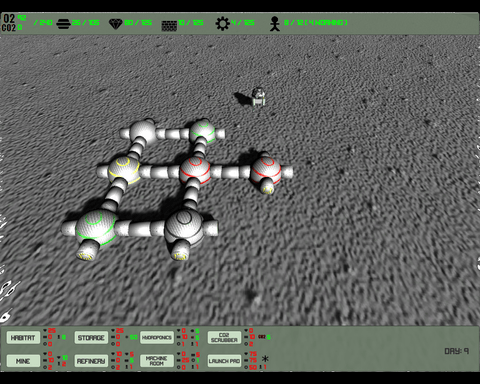Click the '80 / 125' diamond count

138,23
